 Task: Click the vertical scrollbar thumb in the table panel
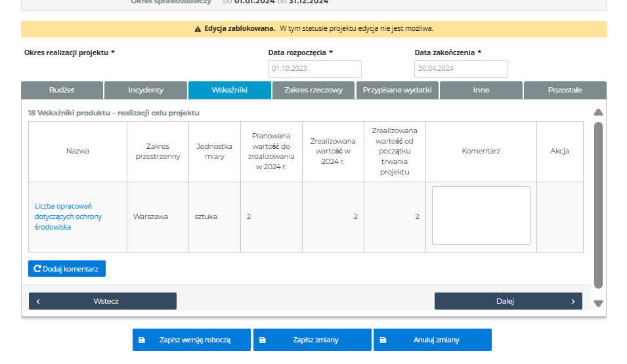598,203
